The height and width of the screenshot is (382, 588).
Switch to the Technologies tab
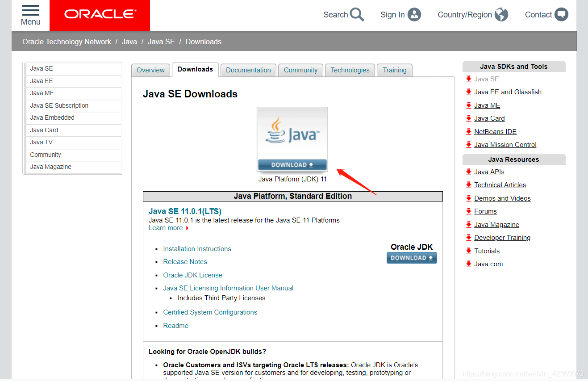coord(350,70)
